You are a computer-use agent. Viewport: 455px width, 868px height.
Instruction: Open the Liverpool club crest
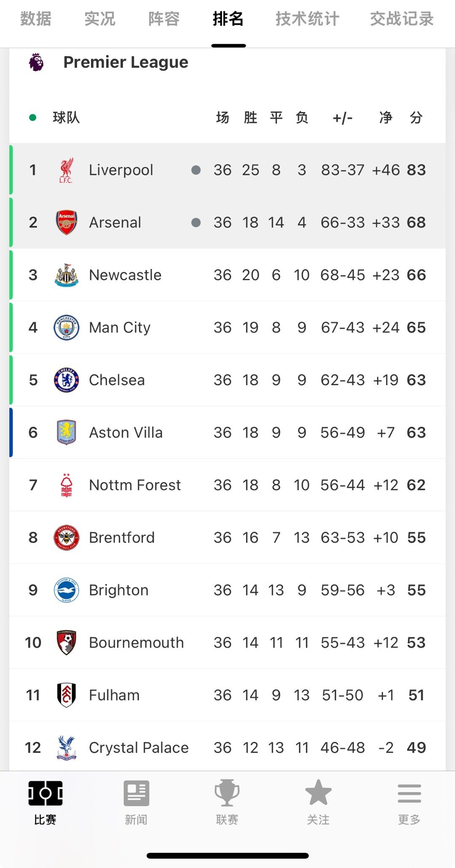pyautogui.click(x=66, y=170)
